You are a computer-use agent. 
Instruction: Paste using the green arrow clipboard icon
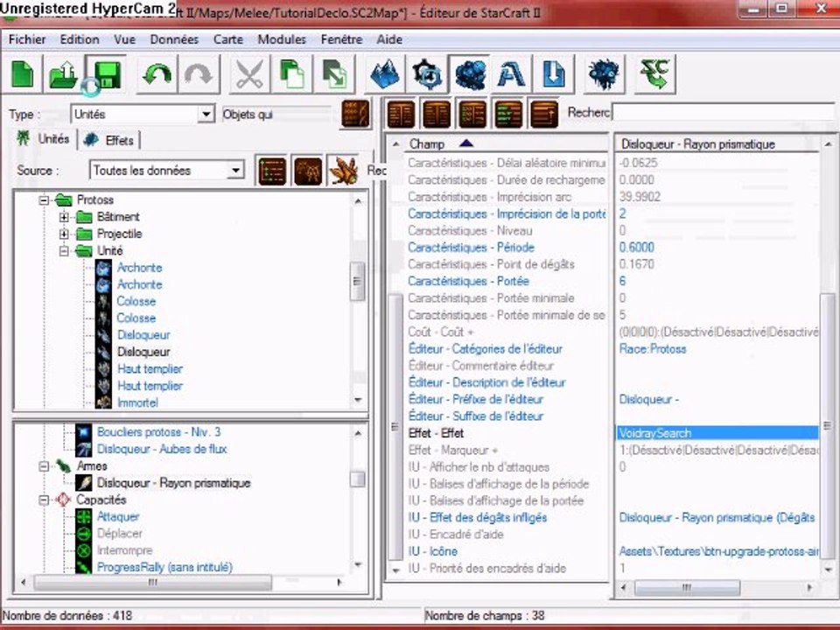point(335,73)
